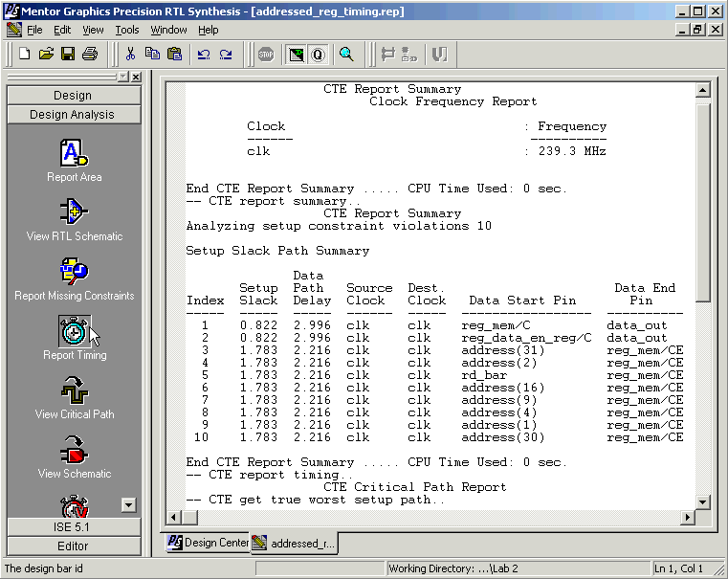Open the File menu
This screenshot has width=728, height=579.
[34, 31]
